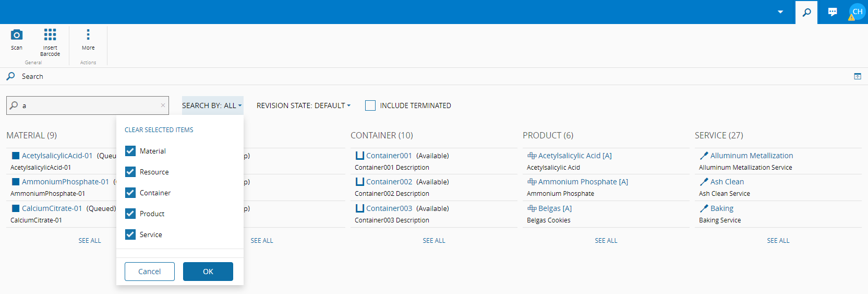Click Clear Selected Items link

pyautogui.click(x=159, y=130)
